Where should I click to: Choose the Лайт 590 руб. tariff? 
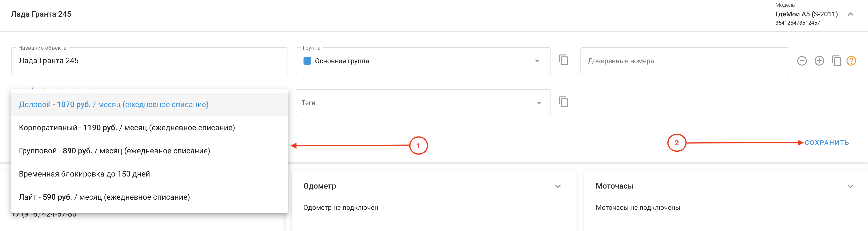tap(104, 197)
